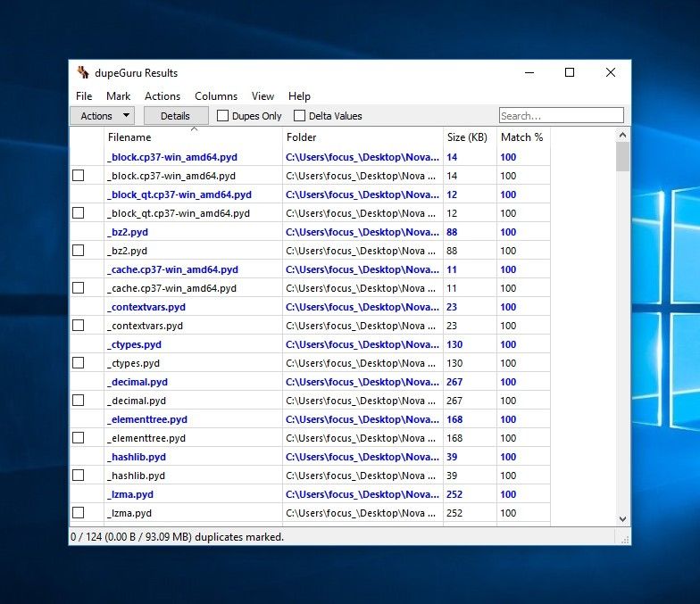Select the bold blue _block_qt.cp37-win_amd64.pyd reference row
700x604 pixels.
311,194
